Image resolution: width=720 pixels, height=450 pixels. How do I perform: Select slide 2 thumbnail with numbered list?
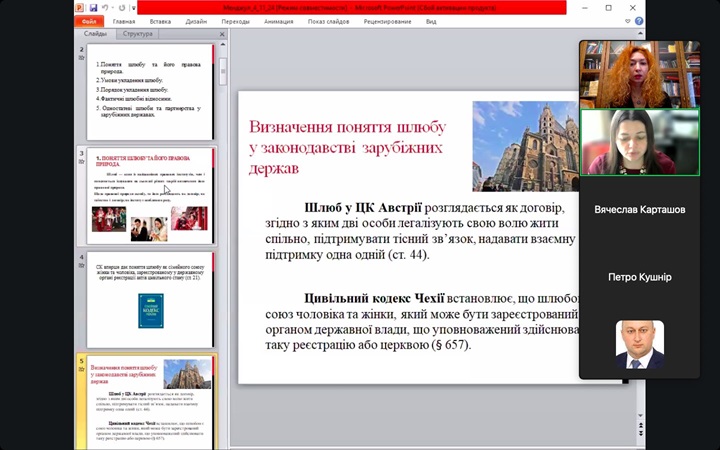[149, 92]
